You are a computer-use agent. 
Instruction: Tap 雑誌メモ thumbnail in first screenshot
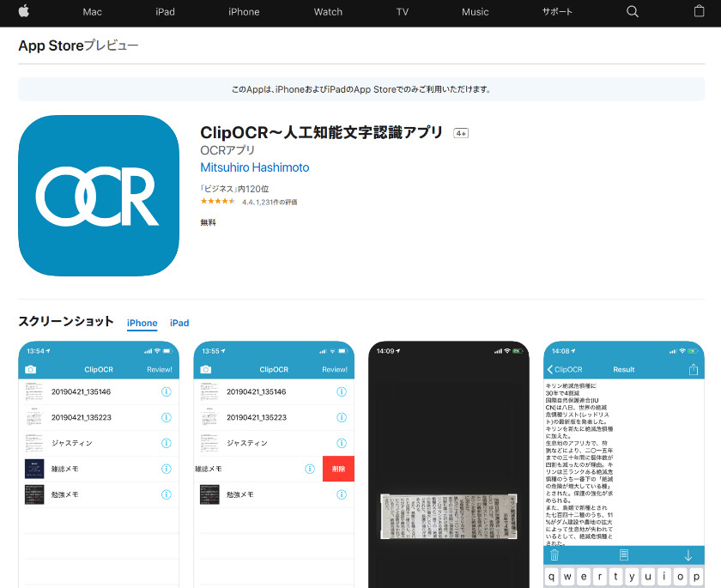pyautogui.click(x=34, y=469)
